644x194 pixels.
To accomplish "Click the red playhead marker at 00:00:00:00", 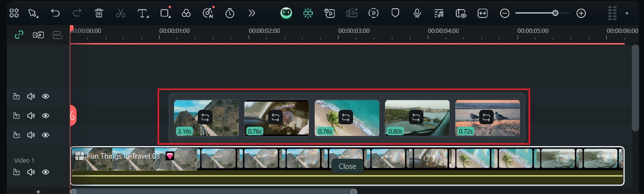I will (x=71, y=29).
